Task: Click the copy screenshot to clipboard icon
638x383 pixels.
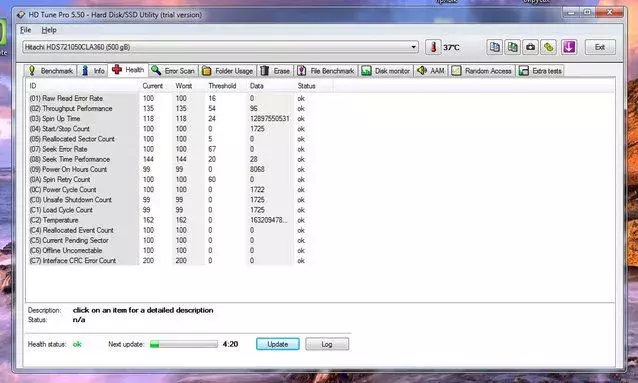Action: coord(512,47)
